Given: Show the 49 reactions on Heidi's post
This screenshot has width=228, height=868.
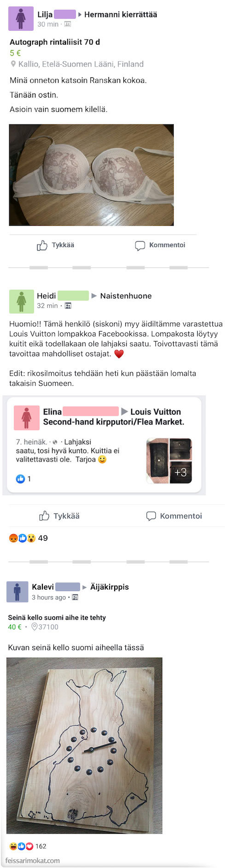Looking at the screenshot, I should click(28, 538).
